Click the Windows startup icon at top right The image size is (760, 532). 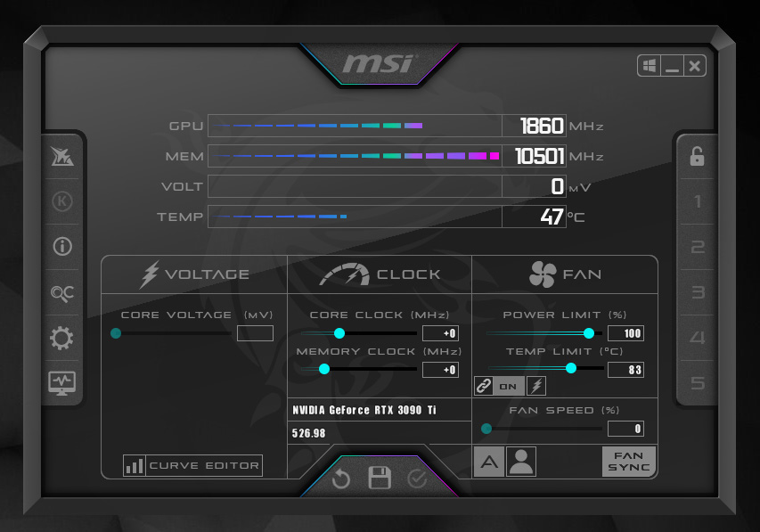(x=649, y=65)
